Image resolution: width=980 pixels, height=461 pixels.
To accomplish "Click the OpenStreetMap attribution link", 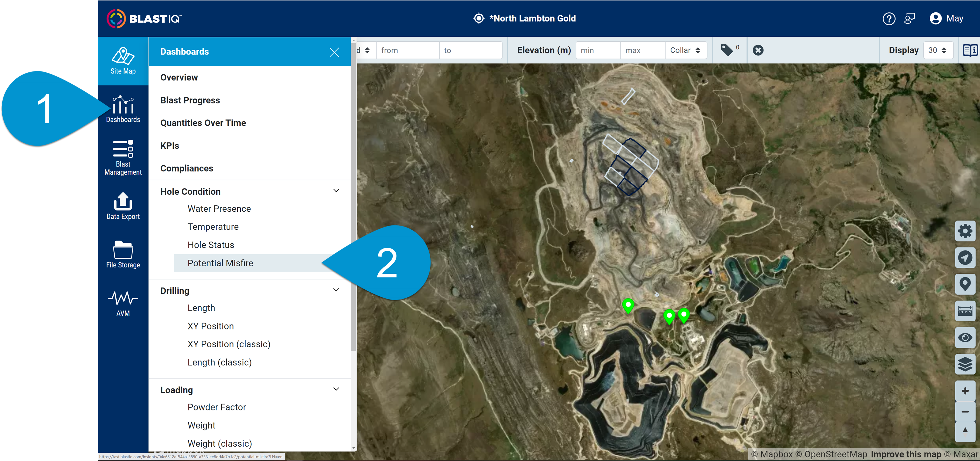I will [831, 454].
